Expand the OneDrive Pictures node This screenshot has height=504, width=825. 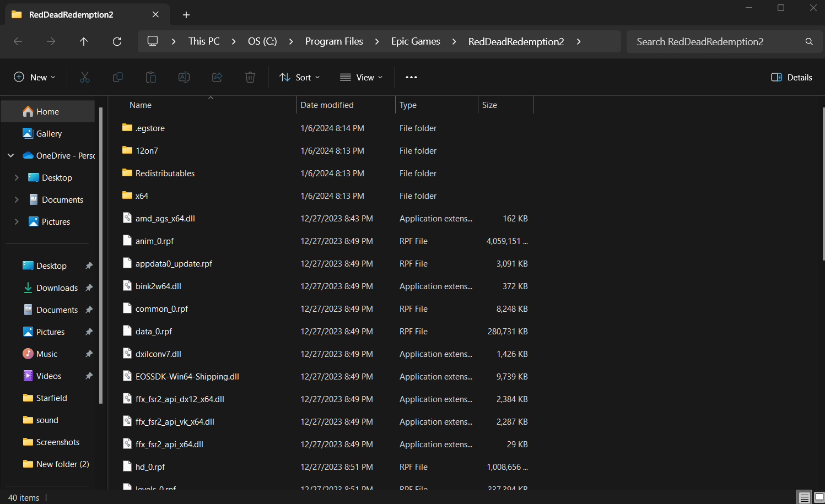17,221
